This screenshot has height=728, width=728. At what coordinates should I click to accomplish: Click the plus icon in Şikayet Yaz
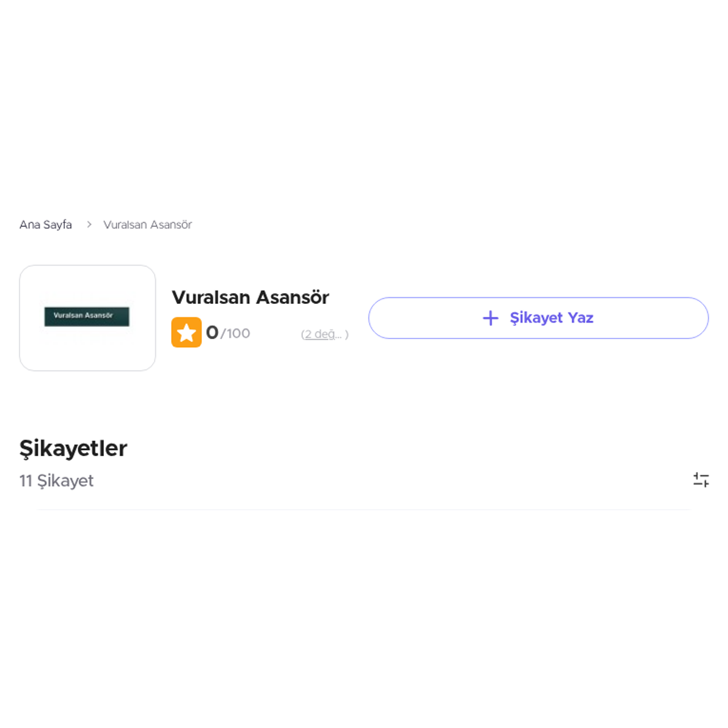click(490, 318)
